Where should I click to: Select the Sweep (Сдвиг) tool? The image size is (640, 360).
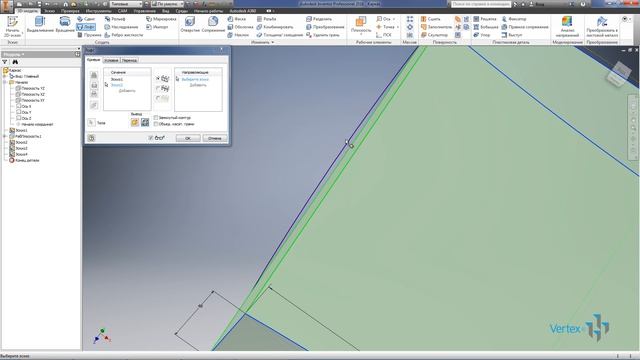tap(86, 19)
